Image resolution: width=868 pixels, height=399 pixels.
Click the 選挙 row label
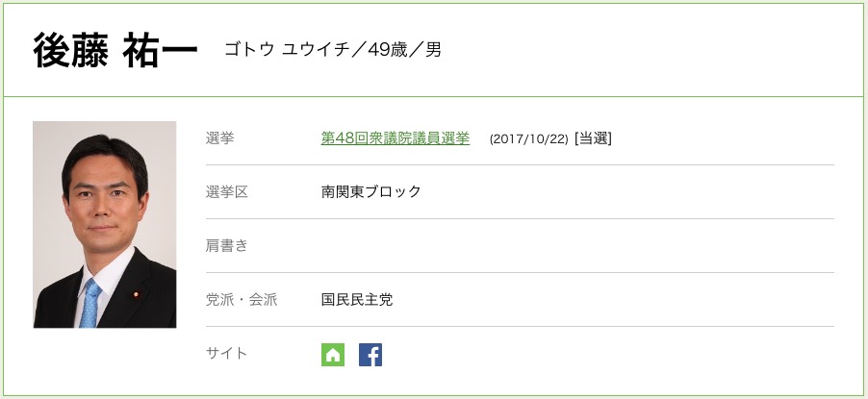[x=220, y=138]
